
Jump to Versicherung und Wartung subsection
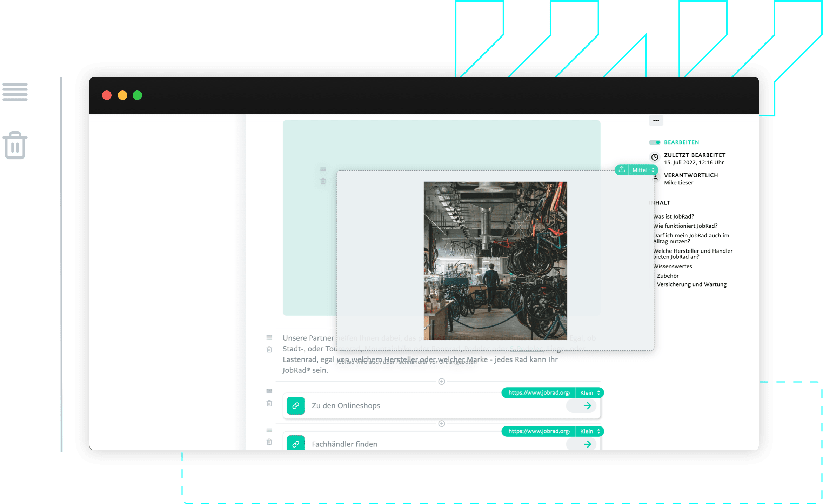(691, 284)
